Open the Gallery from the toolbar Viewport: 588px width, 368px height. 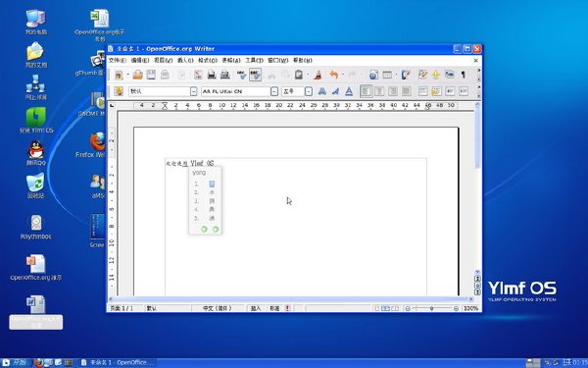450,75
